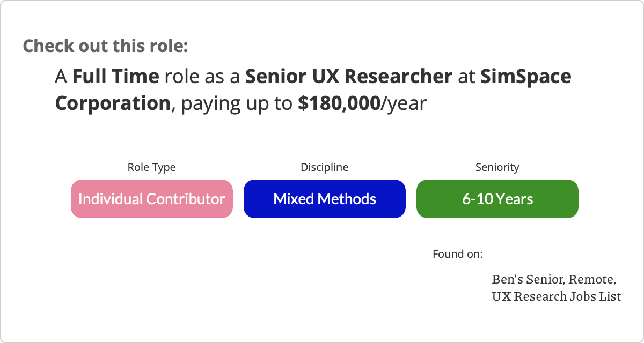Click the leading "A" before Full Time

coord(61,77)
